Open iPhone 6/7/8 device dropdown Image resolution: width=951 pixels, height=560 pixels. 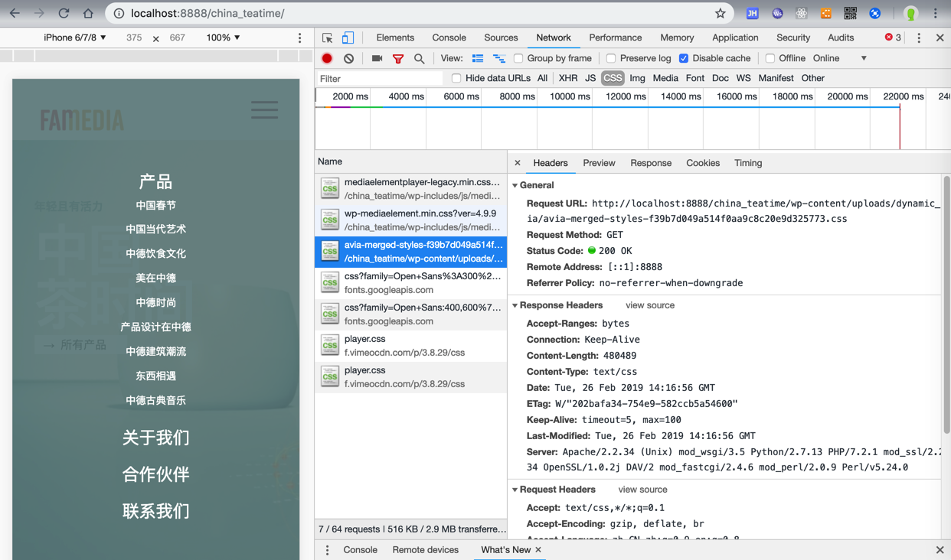(x=74, y=37)
